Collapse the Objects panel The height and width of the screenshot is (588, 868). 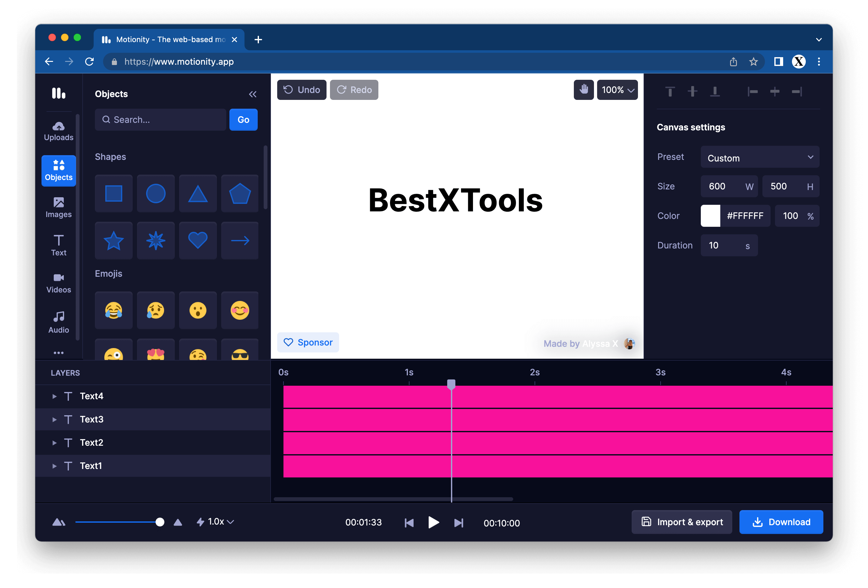(252, 94)
